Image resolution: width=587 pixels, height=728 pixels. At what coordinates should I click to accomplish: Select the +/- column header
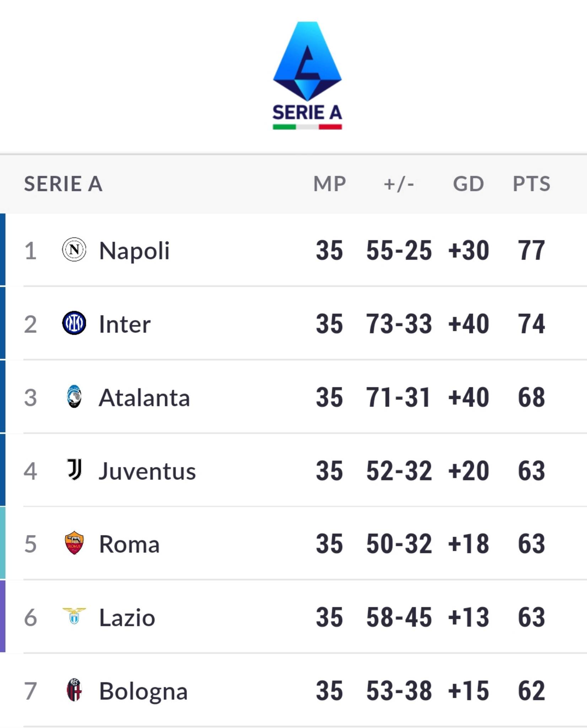pos(399,184)
